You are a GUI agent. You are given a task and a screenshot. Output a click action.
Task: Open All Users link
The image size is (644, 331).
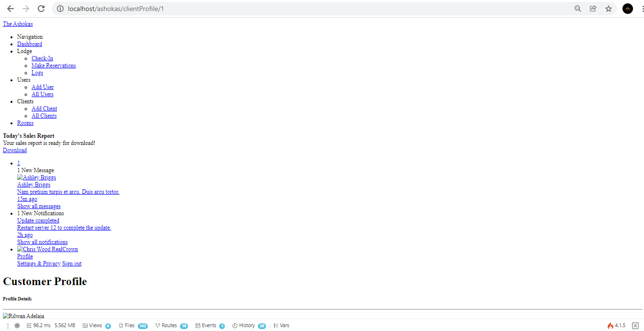43,94
